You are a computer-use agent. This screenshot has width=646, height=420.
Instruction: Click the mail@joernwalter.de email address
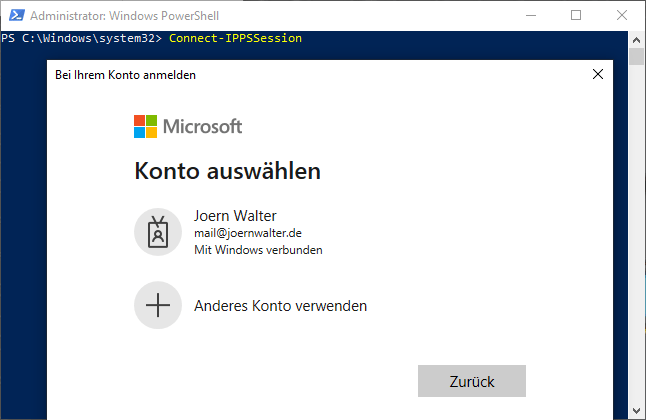[246, 233]
